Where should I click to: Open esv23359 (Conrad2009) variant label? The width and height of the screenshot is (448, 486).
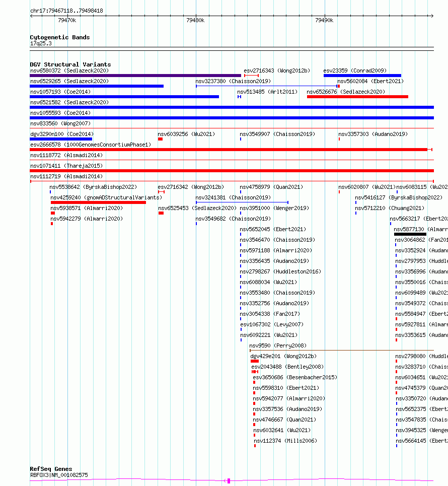tap(355, 71)
